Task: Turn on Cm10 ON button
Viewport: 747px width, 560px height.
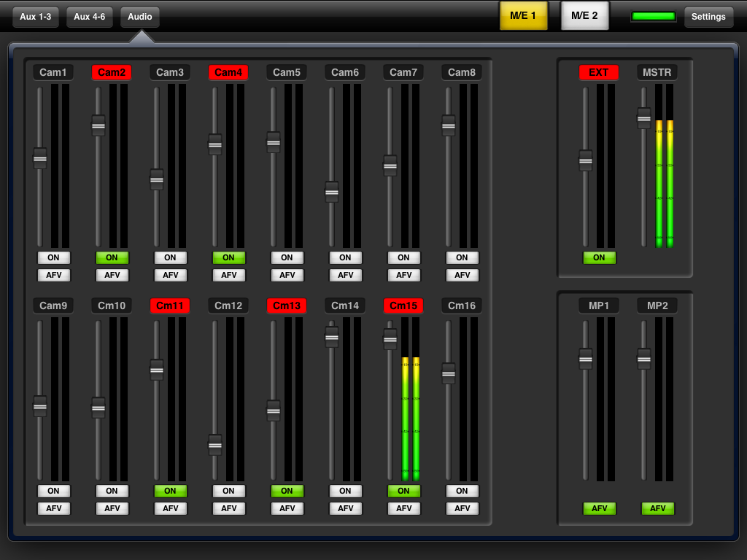Action: click(x=112, y=491)
